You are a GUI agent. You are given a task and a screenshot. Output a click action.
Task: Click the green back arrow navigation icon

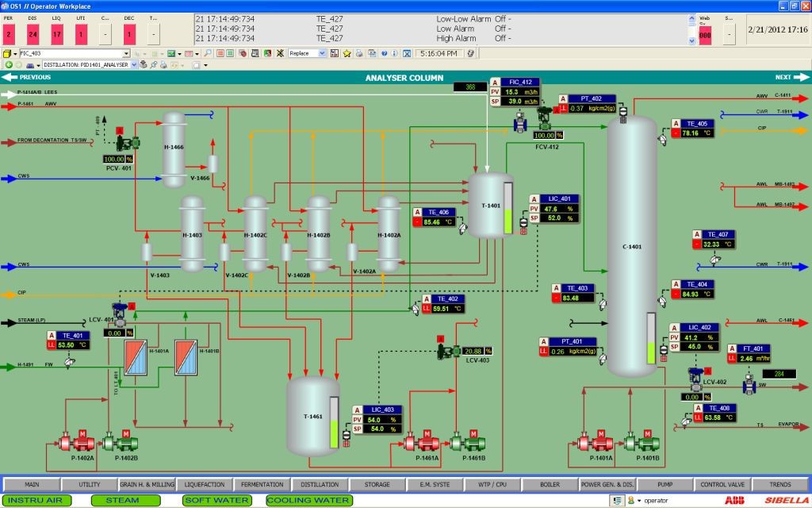8,65
